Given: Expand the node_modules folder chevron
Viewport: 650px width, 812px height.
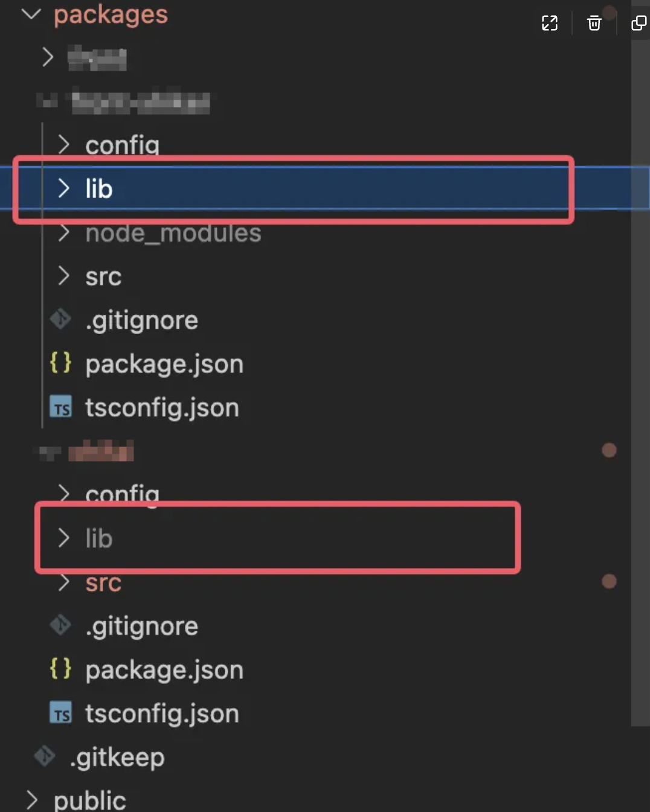Looking at the screenshot, I should click(63, 233).
